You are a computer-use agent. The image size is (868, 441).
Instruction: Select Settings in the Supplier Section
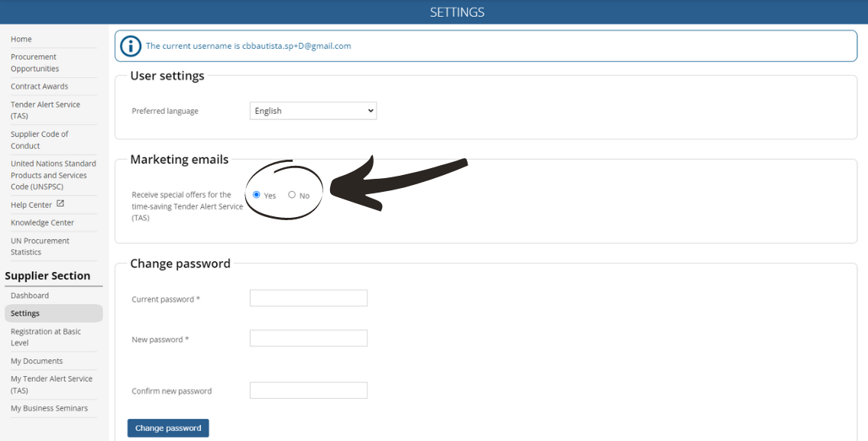(x=53, y=313)
